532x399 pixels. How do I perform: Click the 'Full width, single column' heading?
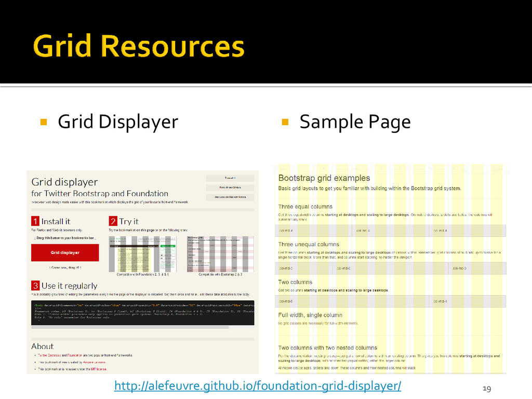pyautogui.click(x=310, y=315)
